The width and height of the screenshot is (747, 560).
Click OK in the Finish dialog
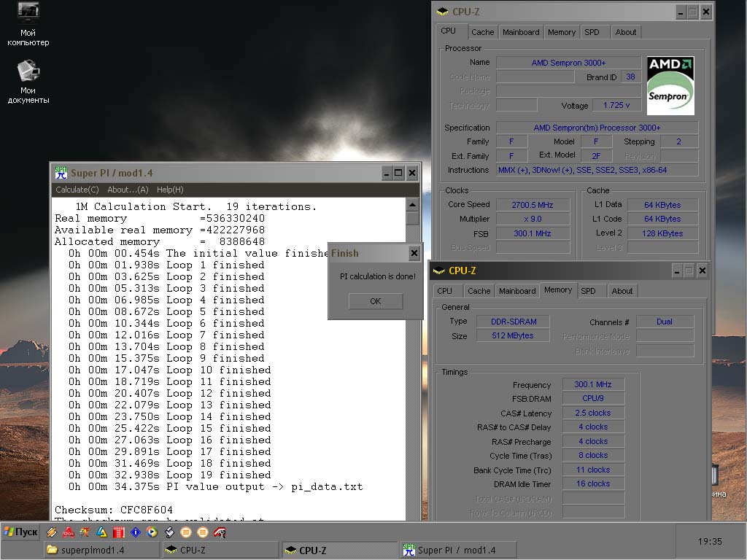376,301
